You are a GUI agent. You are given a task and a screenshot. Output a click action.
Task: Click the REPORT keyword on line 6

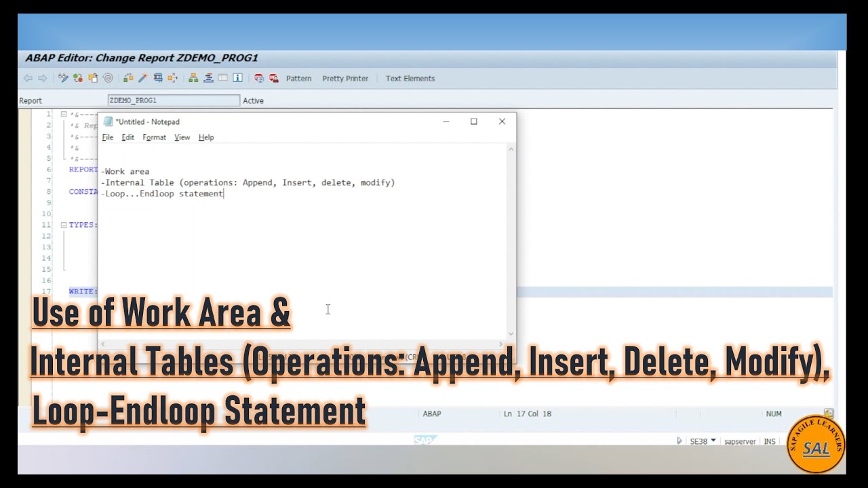click(83, 169)
